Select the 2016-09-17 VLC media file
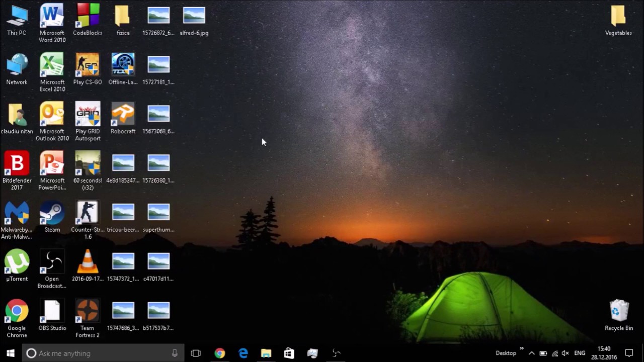Image resolution: width=644 pixels, height=362 pixels. 88,266
